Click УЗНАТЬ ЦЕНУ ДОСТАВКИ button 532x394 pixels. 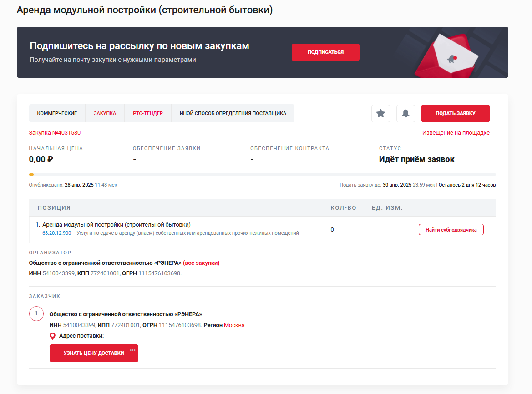pyautogui.click(x=94, y=354)
